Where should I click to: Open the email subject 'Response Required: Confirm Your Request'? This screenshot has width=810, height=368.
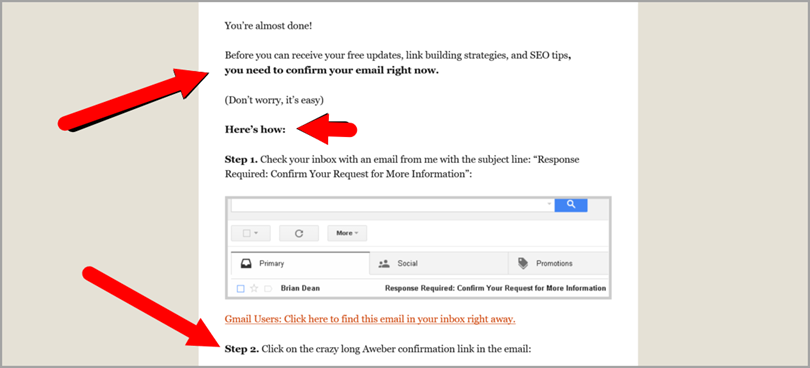coord(495,288)
